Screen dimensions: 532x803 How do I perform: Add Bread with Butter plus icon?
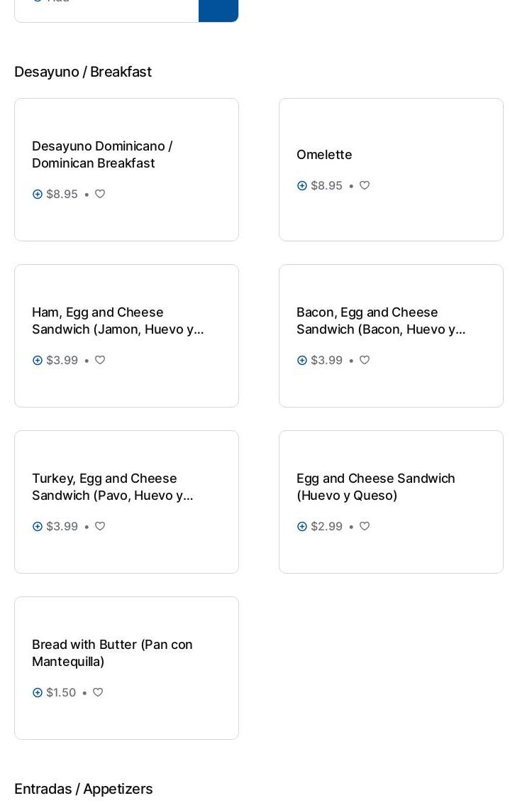(x=38, y=692)
